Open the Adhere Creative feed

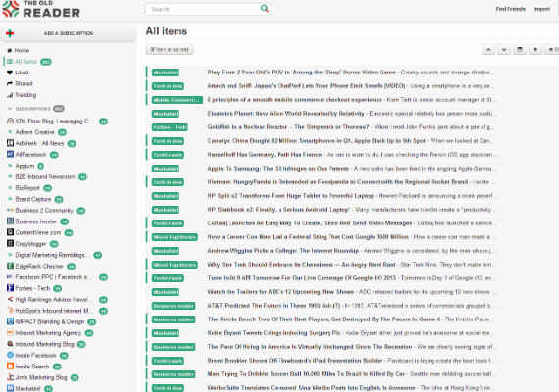(34, 132)
